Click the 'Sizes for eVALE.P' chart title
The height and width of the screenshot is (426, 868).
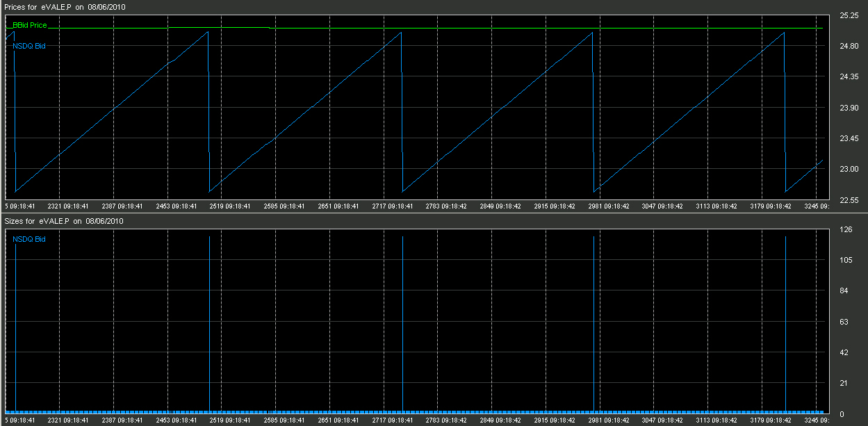64,221
